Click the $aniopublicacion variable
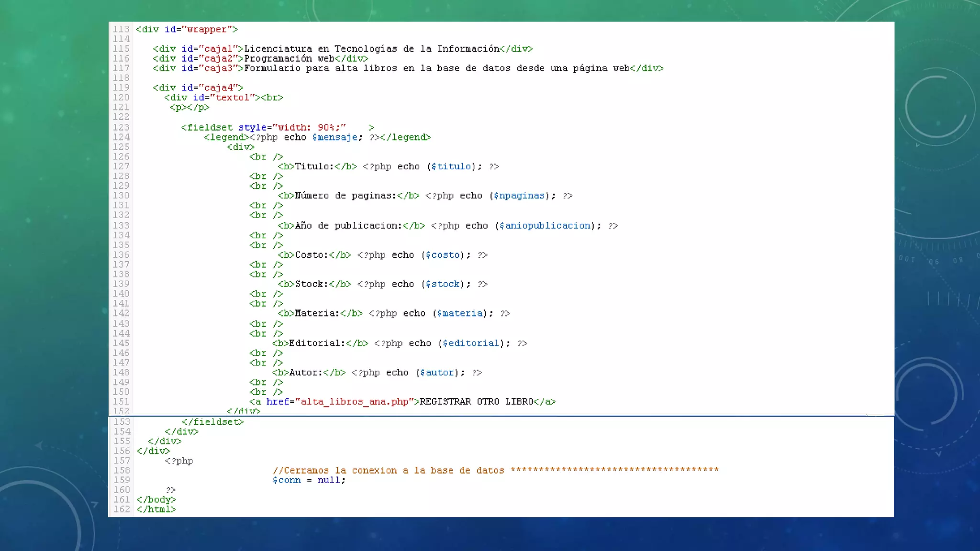The height and width of the screenshot is (551, 980). pyautogui.click(x=545, y=226)
